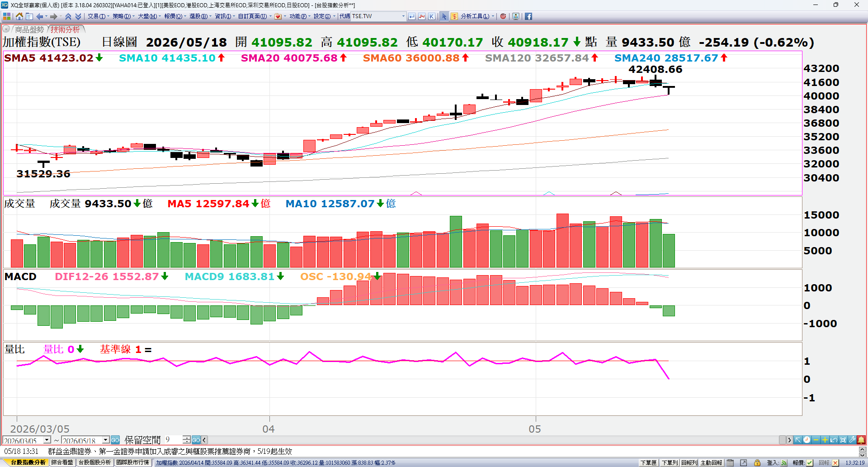
Task: Expand the start date 2026/03/05 dropdown
Action: (47, 440)
